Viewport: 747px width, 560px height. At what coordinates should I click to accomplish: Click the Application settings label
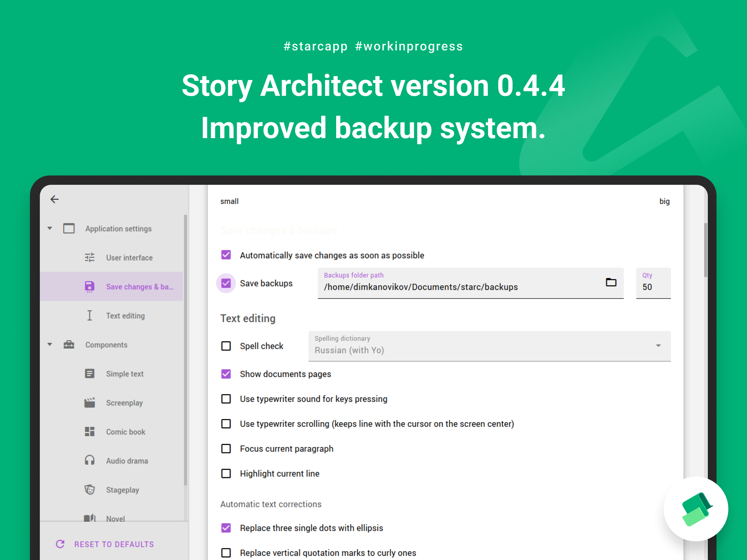click(119, 229)
